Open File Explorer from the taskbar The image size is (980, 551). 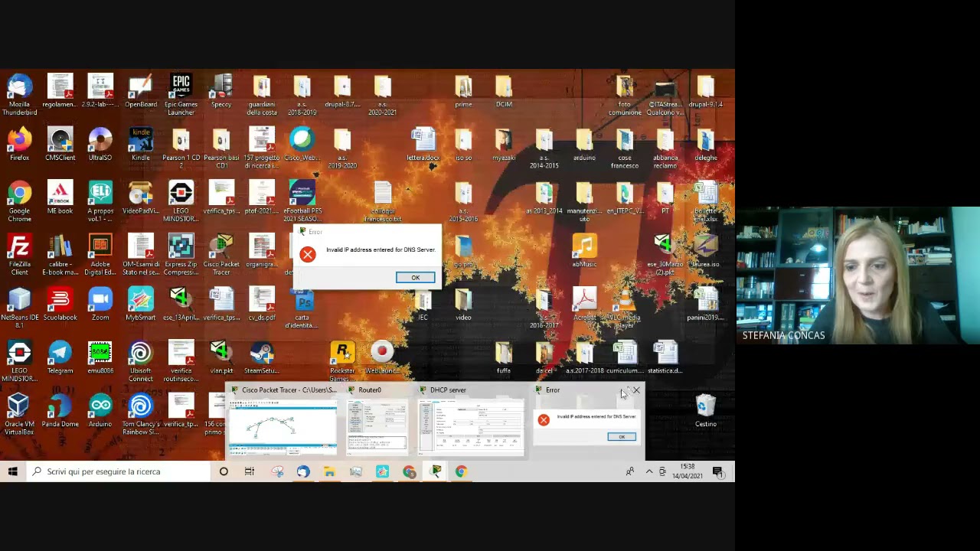[x=329, y=471]
